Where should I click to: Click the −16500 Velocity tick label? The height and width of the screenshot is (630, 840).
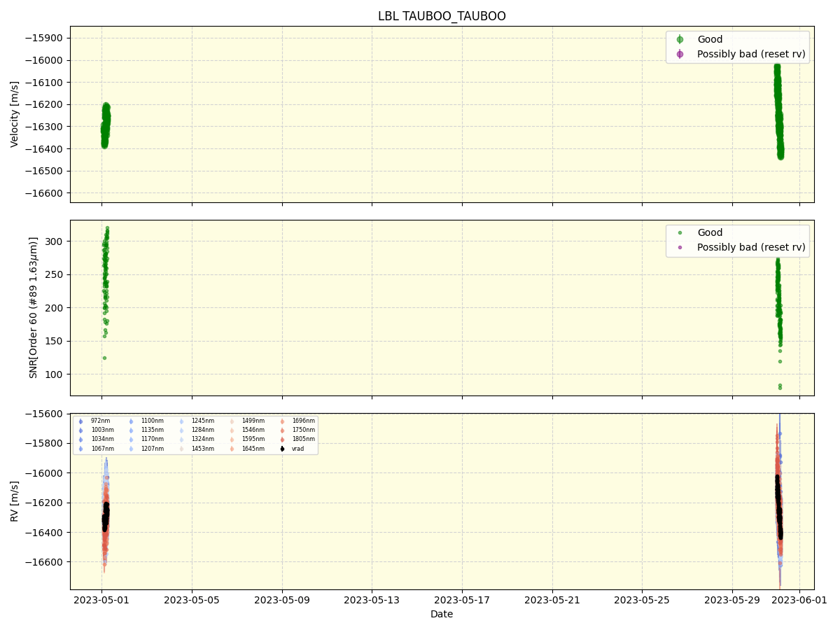45,171
